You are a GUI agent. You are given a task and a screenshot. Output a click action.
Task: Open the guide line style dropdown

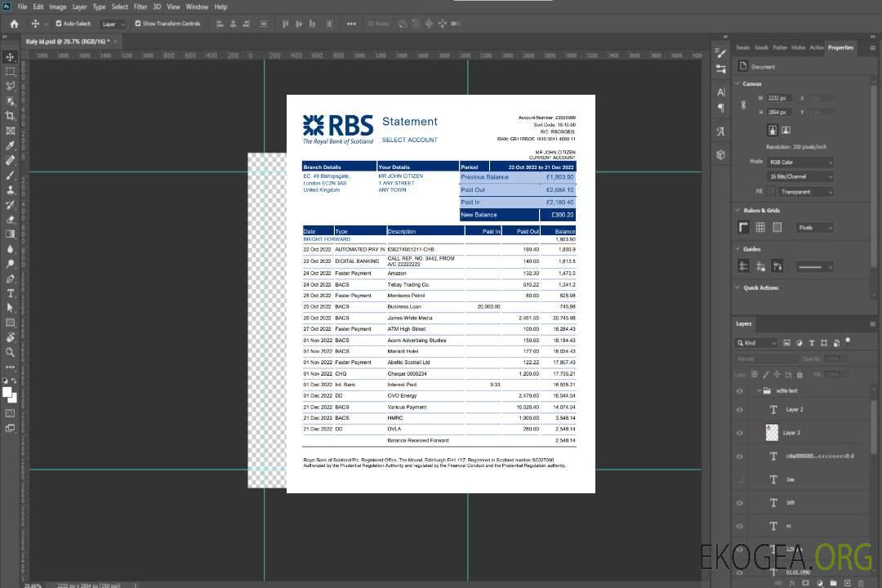point(815,267)
